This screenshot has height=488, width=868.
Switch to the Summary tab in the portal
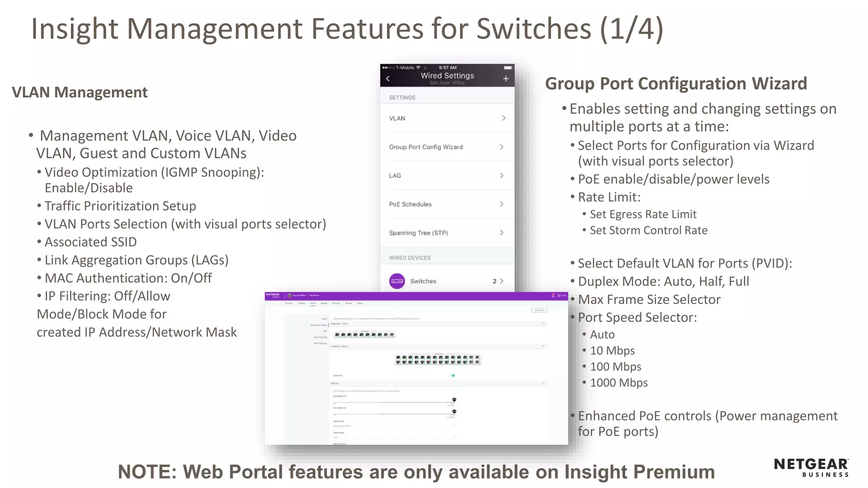(x=289, y=303)
